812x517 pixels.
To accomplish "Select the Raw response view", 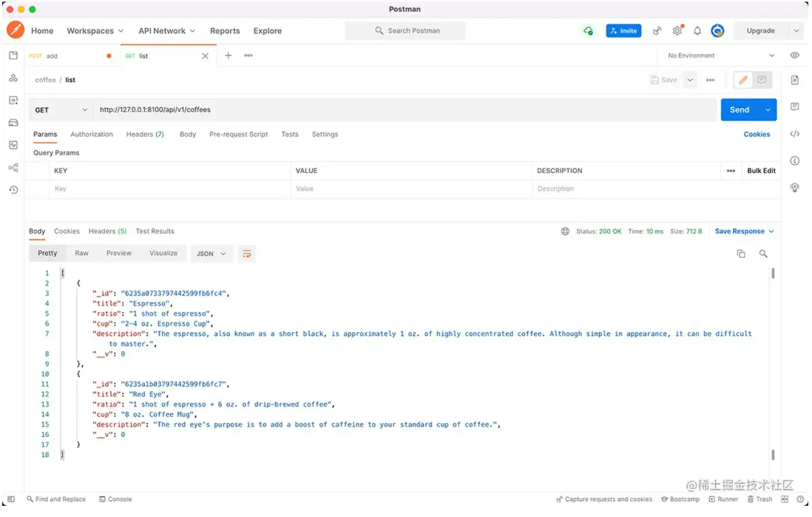I will coord(82,254).
